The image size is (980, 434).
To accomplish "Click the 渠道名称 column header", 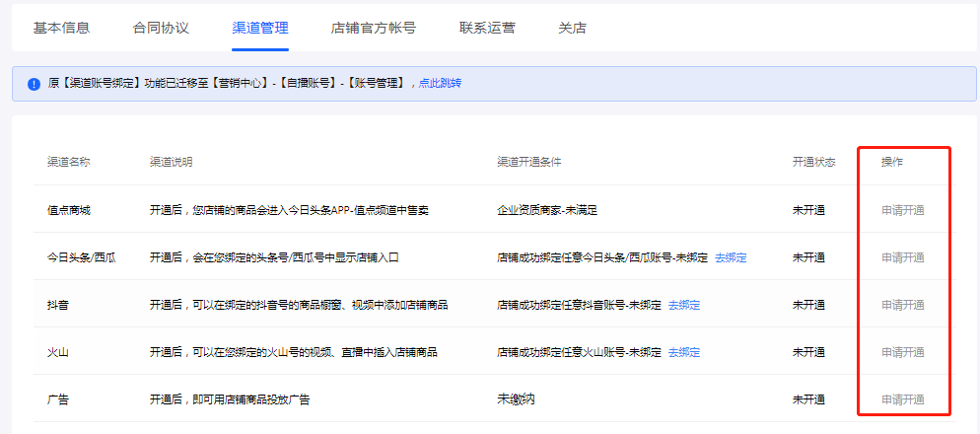I will (x=69, y=162).
